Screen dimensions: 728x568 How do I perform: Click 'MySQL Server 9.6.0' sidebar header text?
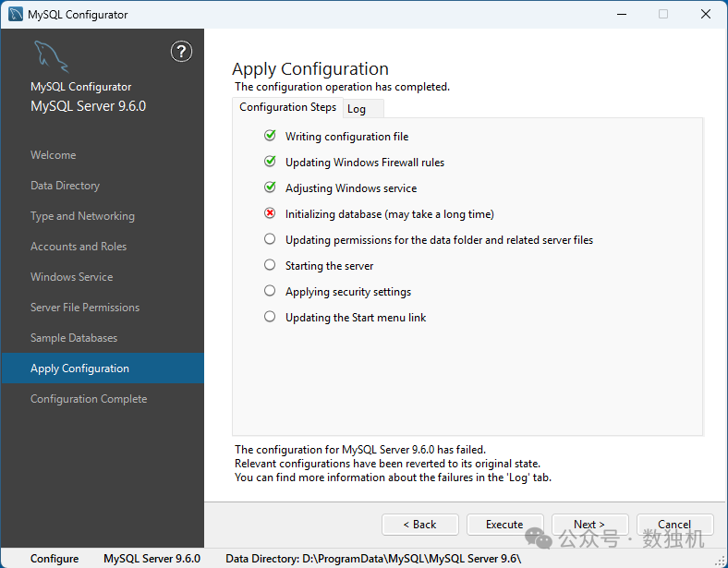coord(88,106)
